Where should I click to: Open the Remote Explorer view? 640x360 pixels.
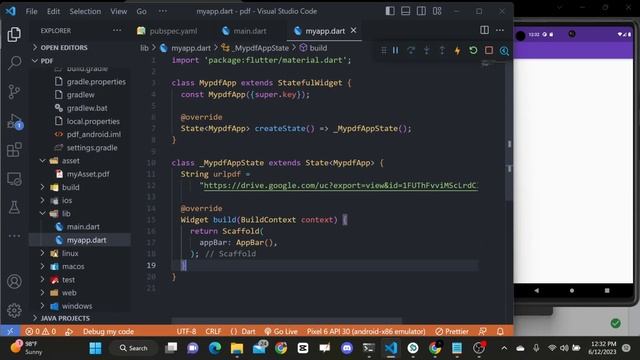(x=14, y=179)
